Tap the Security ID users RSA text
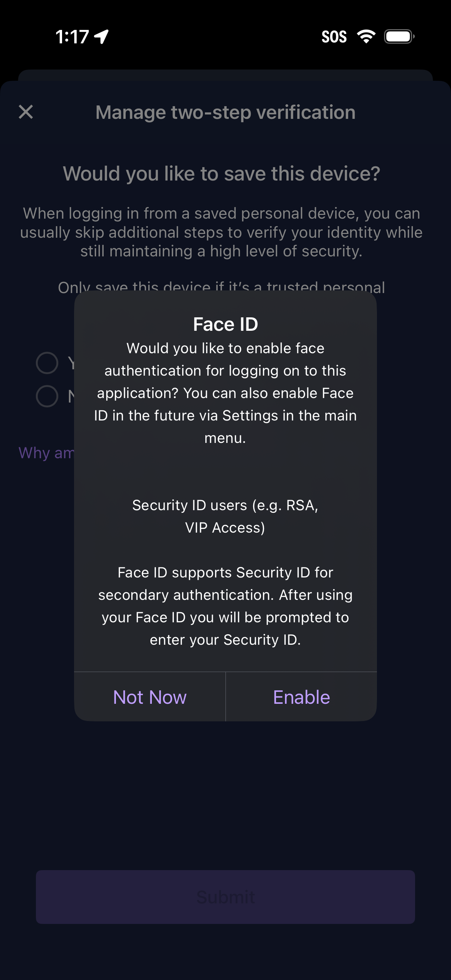The height and width of the screenshot is (980, 451). pyautogui.click(x=225, y=516)
